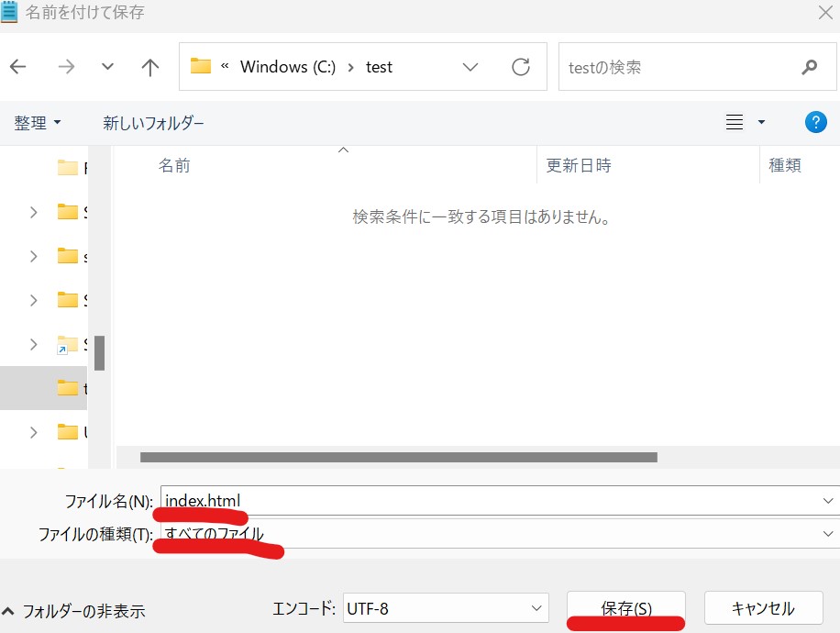The width and height of the screenshot is (840, 633).
Task: Expand the first collapsed folder in tree
Action: [x=34, y=212]
